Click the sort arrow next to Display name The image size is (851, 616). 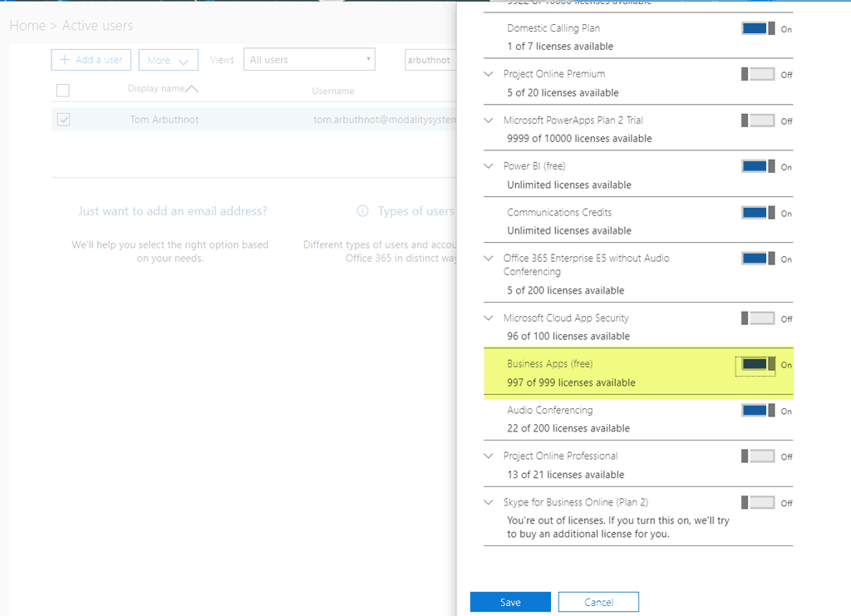pyautogui.click(x=192, y=88)
